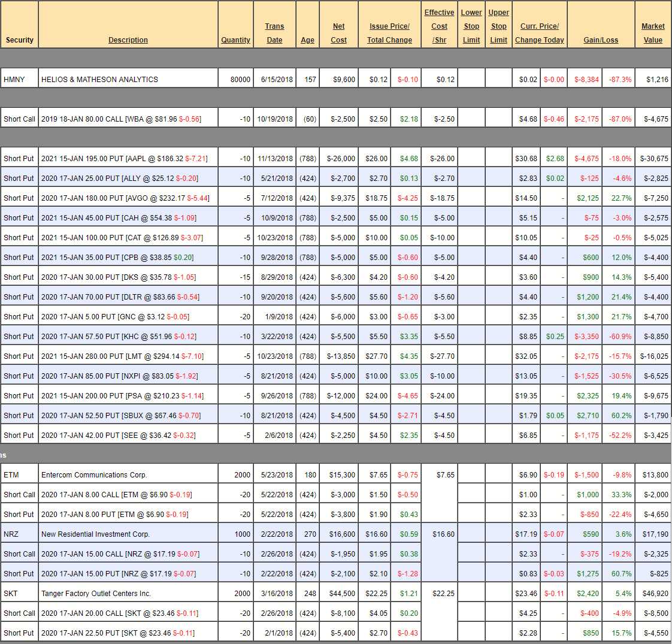Click the Quantity column header
Screen dimensions: 672x644
click(x=235, y=40)
